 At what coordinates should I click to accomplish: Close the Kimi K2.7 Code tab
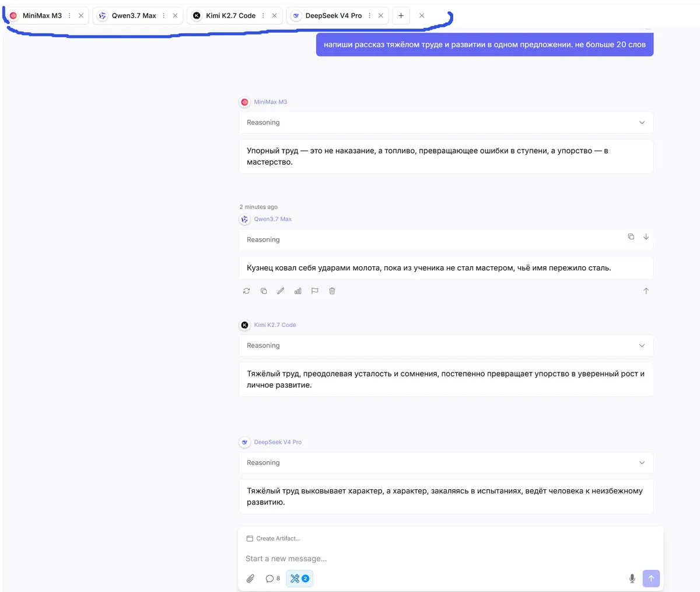275,16
